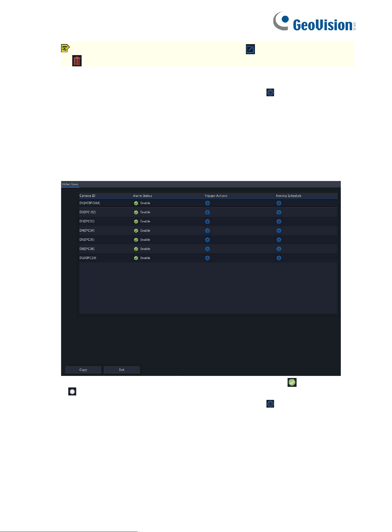This screenshot has width=392, height=532.
Task: Open Trigger Actions settings for D1(HDIPCAM)
Action: 207,203
